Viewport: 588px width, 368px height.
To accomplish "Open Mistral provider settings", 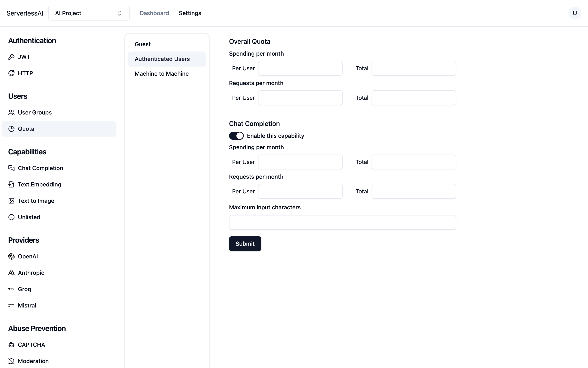I will click(59, 305).
